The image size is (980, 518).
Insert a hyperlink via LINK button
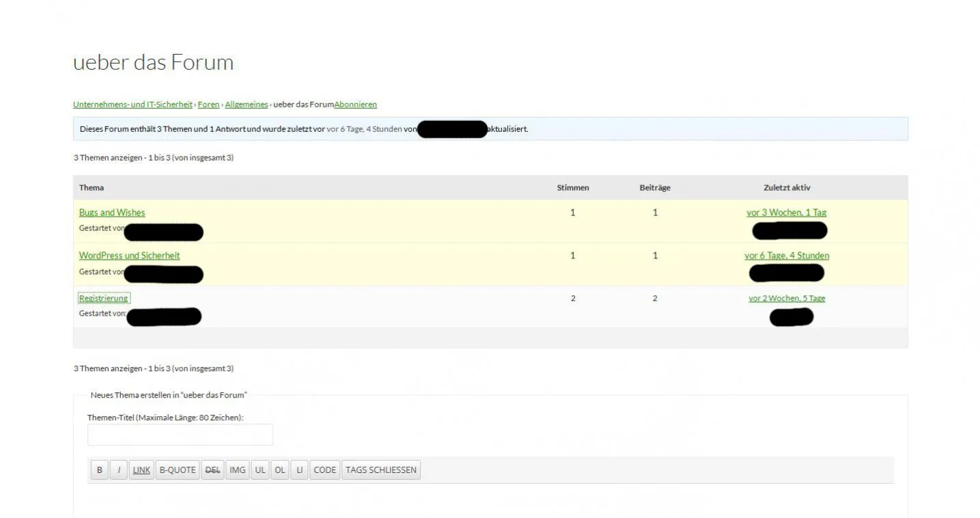pos(141,470)
